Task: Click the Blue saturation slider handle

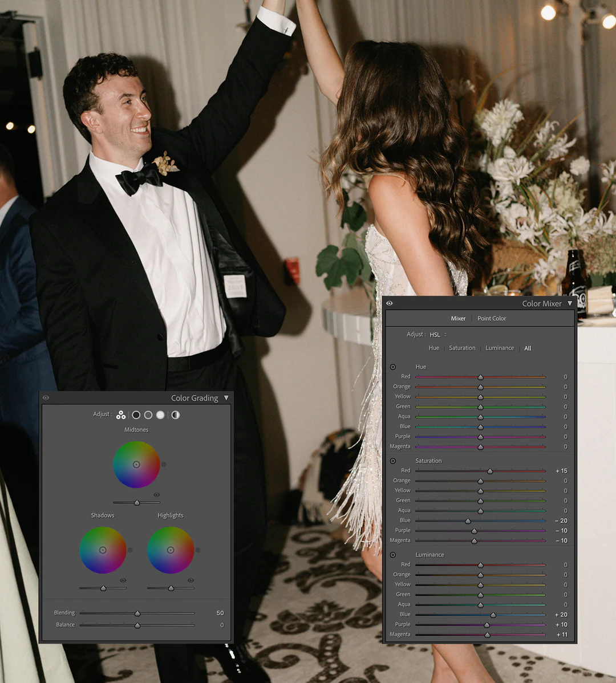Action: pyautogui.click(x=468, y=521)
